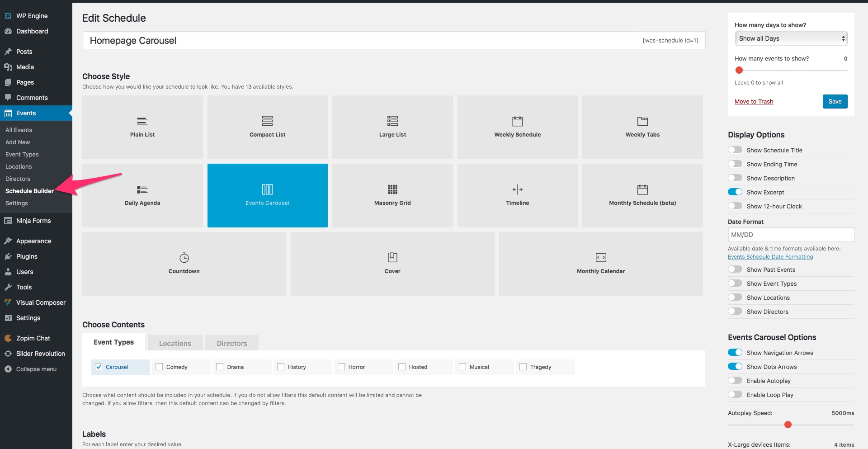Open Events Schedule Date Formatting link

[x=770, y=256]
